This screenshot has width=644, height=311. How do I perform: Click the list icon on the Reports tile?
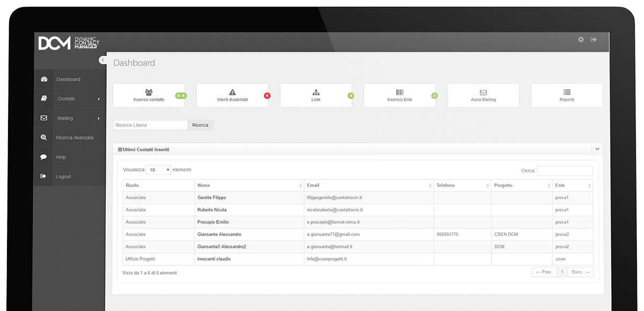[x=567, y=92]
